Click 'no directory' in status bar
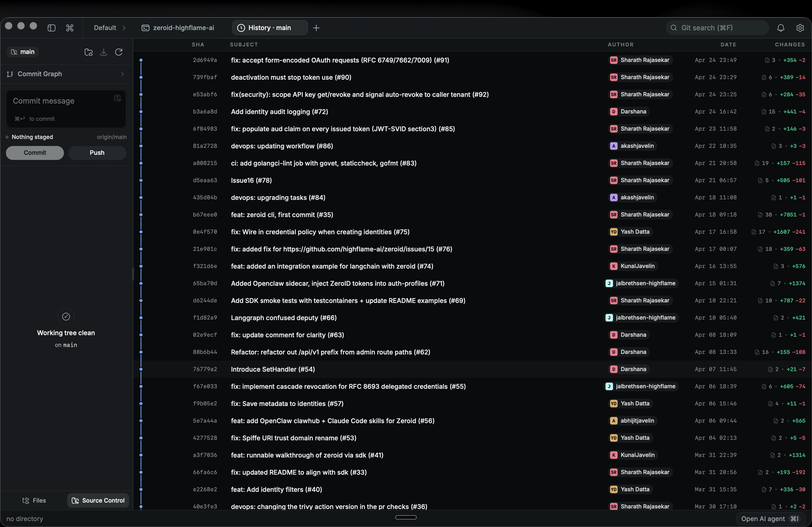 point(25,519)
